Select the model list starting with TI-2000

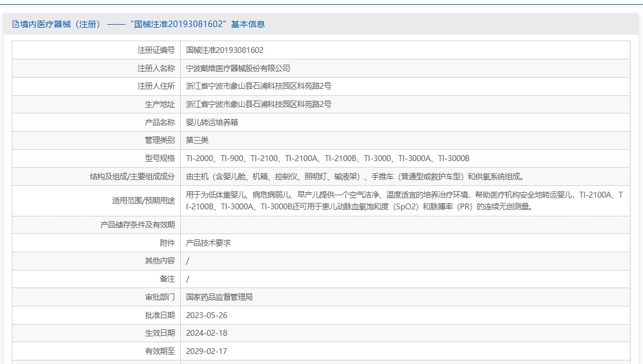point(327,158)
